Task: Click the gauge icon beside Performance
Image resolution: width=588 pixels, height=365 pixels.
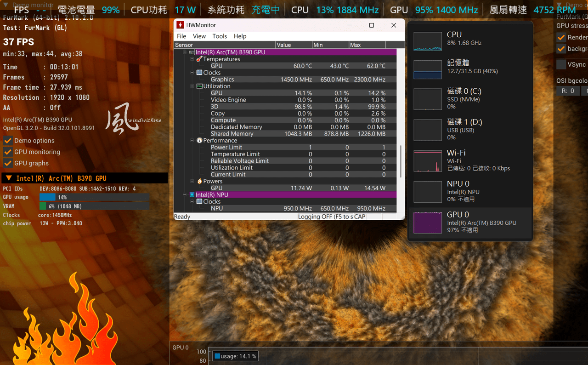Action: [199, 140]
